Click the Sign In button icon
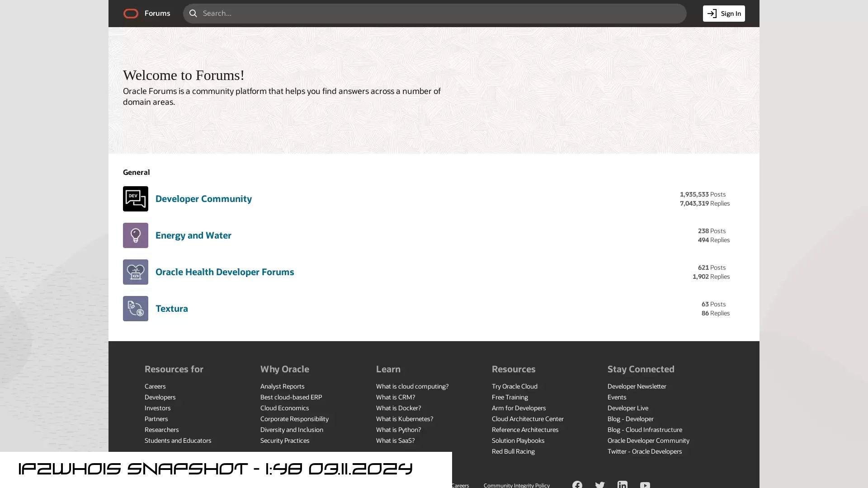Screen dimensions: 868x488 pos(712,13)
